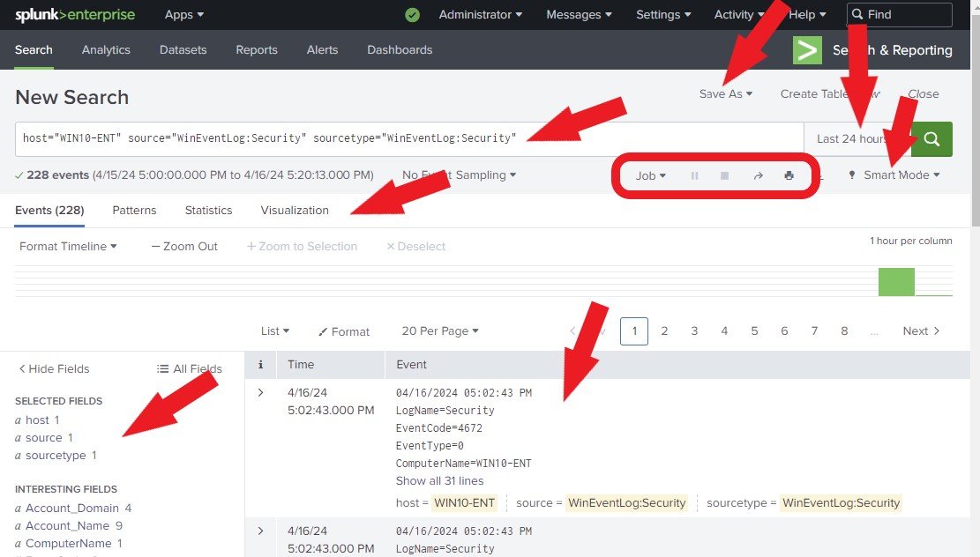Go to results page 4
The height and width of the screenshot is (557, 980).
[x=724, y=331]
